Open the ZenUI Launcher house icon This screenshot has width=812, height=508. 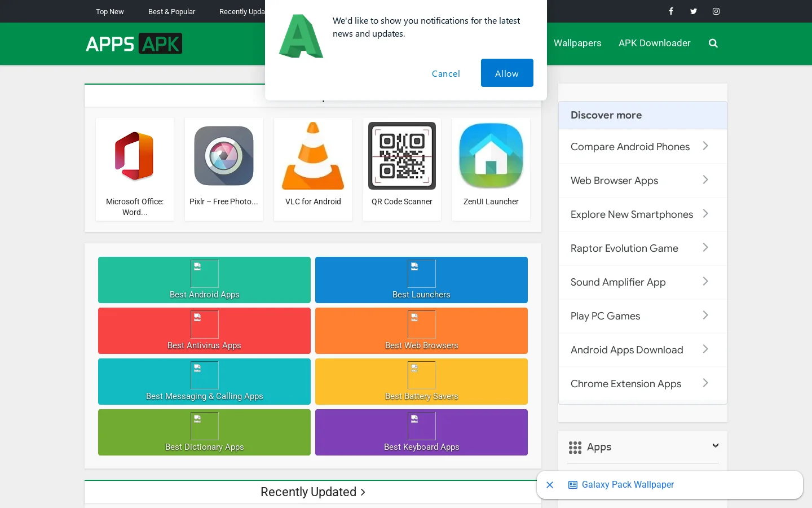(x=491, y=156)
